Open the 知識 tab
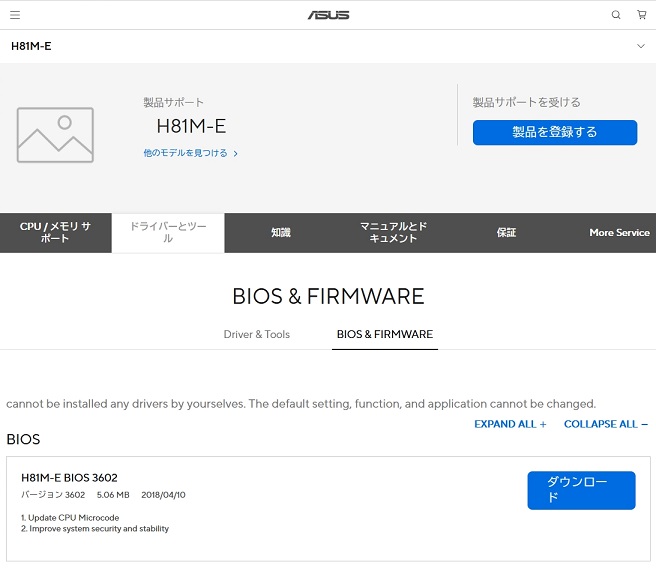 [x=281, y=233]
